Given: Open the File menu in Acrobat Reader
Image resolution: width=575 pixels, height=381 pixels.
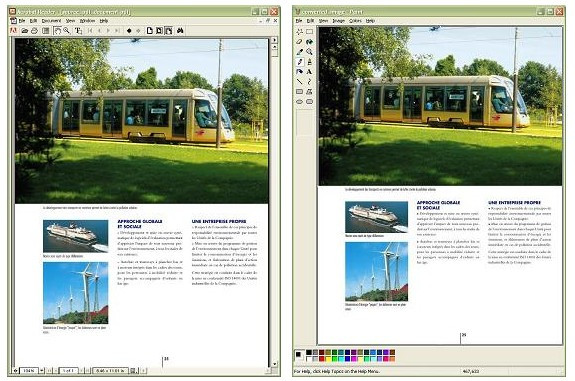Looking at the screenshot, I should click(22, 21).
